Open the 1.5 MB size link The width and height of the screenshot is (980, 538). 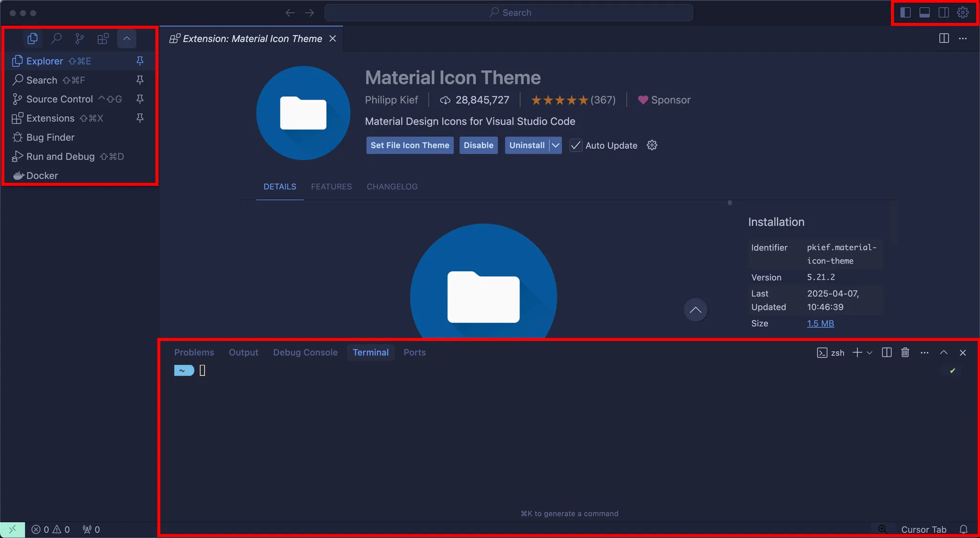click(x=820, y=323)
